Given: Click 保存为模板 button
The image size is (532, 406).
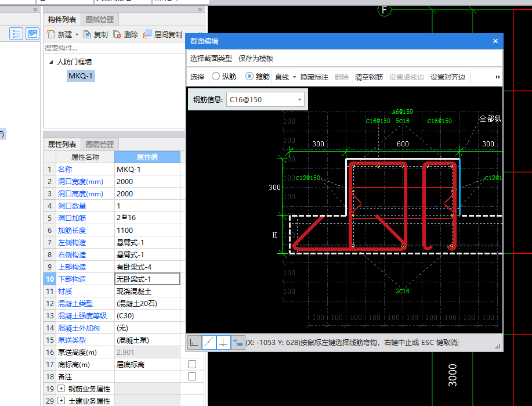Looking at the screenshot, I should tap(256, 59).
